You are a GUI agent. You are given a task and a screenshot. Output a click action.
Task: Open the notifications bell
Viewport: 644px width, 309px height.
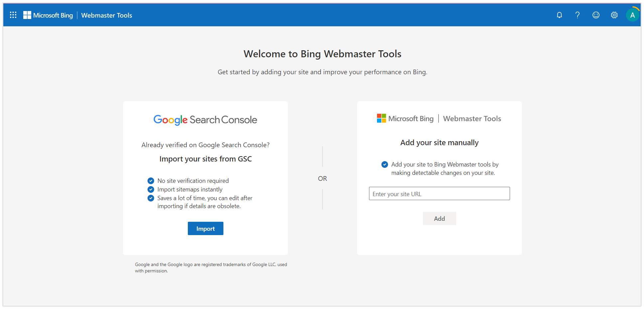(x=559, y=15)
